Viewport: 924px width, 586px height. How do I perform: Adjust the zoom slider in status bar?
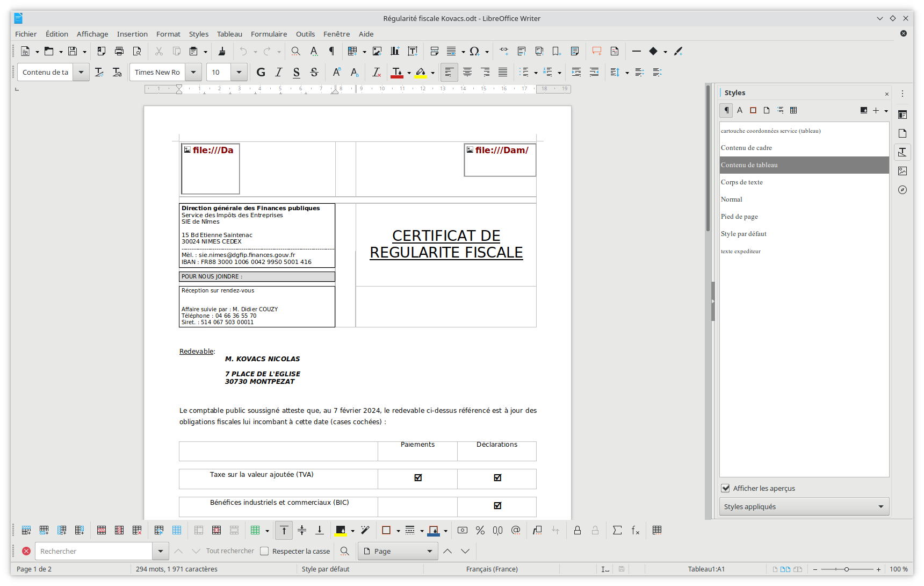(847, 569)
